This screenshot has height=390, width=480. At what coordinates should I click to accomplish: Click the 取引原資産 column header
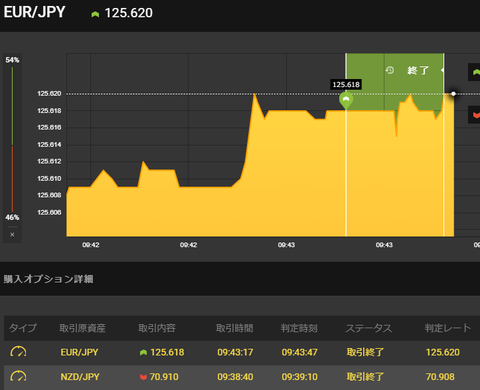pyautogui.click(x=82, y=328)
